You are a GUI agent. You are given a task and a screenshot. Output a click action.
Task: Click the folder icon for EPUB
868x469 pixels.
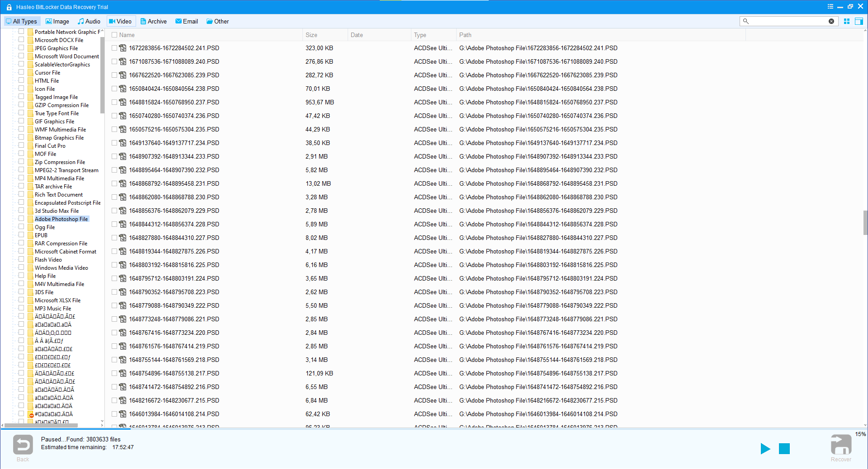30,235
